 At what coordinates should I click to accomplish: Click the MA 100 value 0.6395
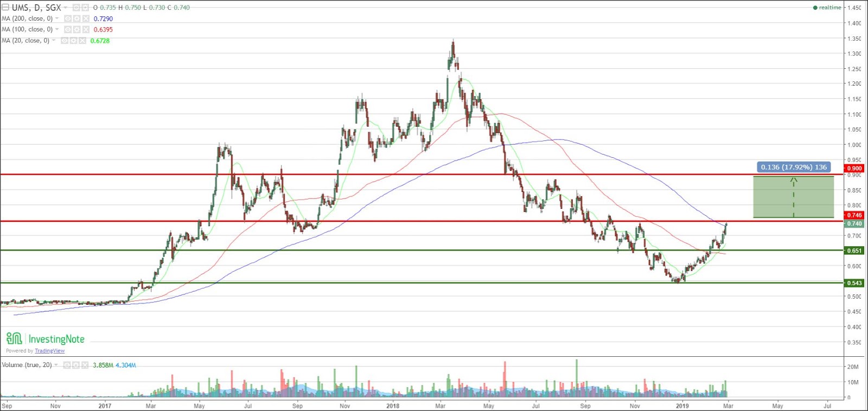pyautogui.click(x=103, y=30)
